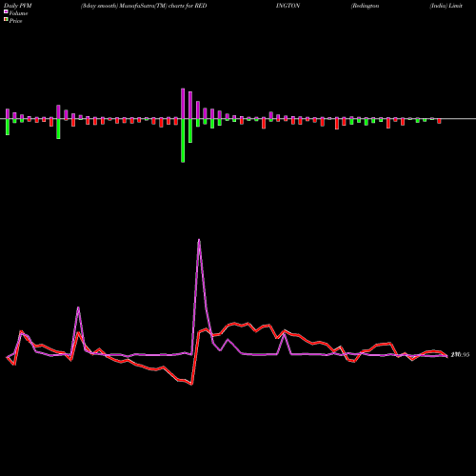Image resolution: width=476 pixels, height=476 pixels.
Task: Select the Price legend label
Action: click(15, 21)
